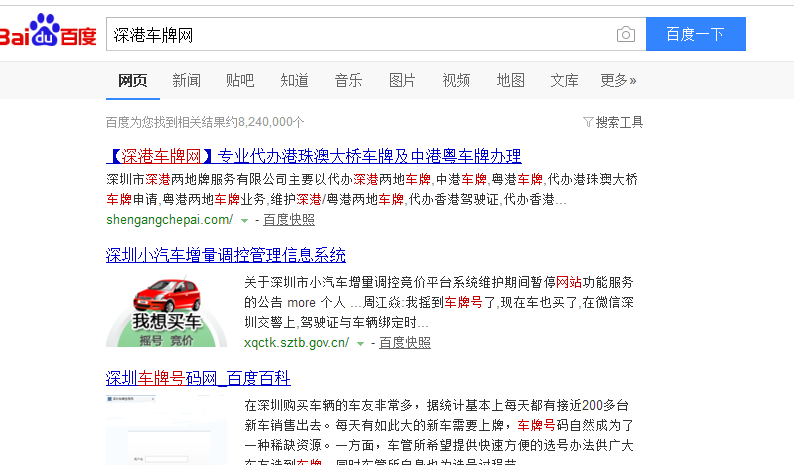Open camera image search icon
Viewport: 794px width, 465px height.
coord(626,34)
